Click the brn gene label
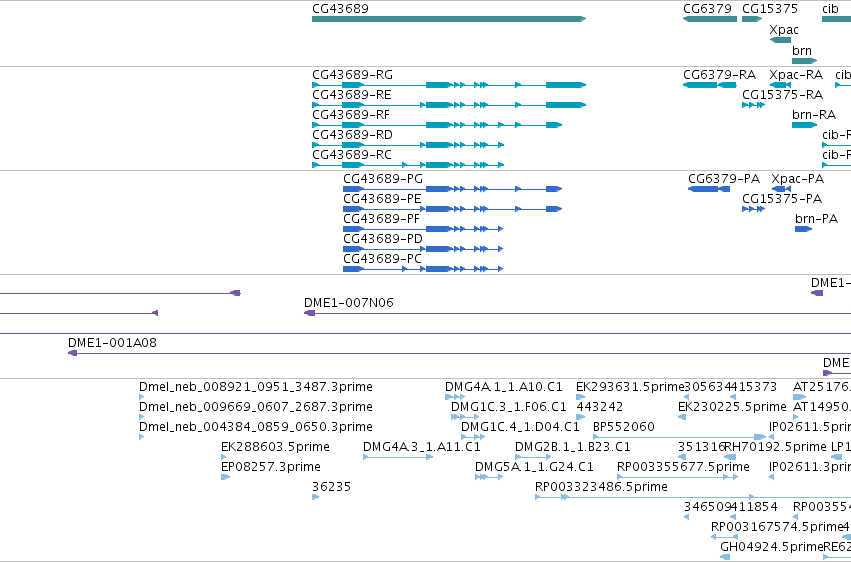 802,50
